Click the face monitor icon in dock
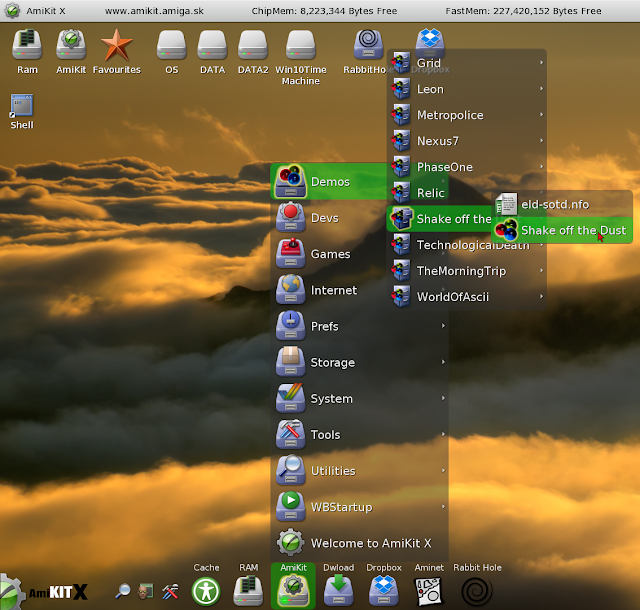 pos(145,591)
